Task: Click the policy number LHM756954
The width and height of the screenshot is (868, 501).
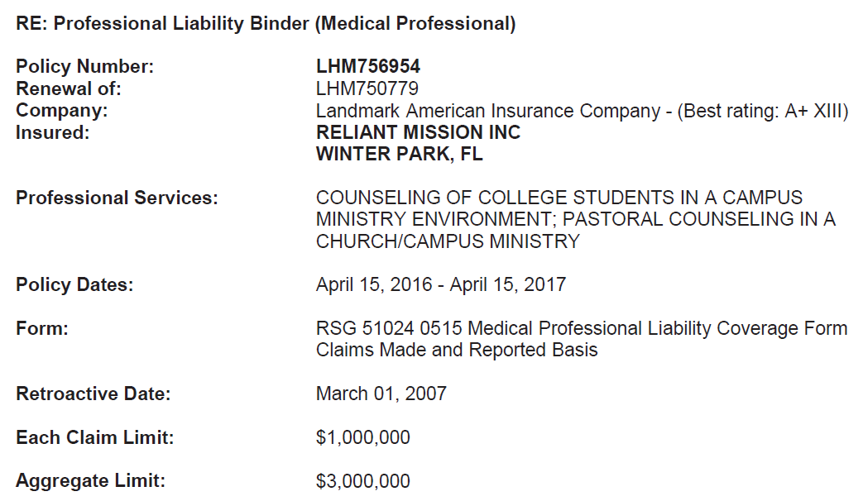Action: click(368, 67)
